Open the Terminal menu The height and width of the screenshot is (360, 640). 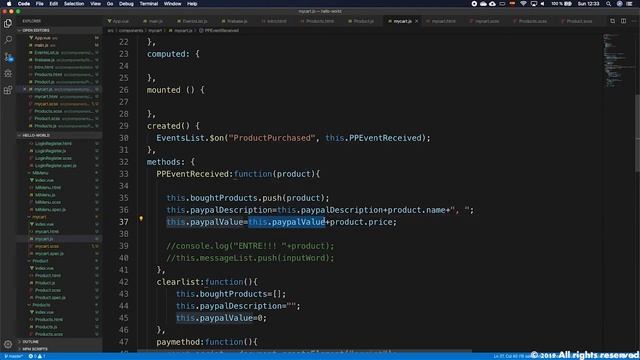[x=149, y=4]
